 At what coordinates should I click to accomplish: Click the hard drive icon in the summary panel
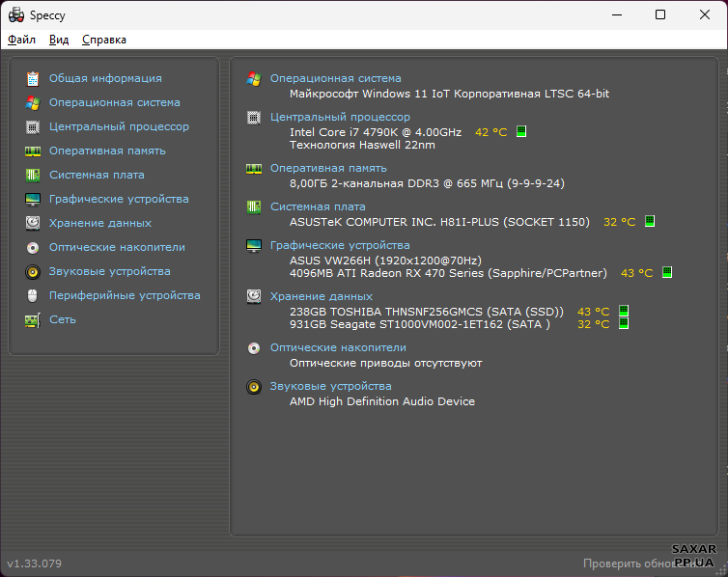click(x=254, y=296)
